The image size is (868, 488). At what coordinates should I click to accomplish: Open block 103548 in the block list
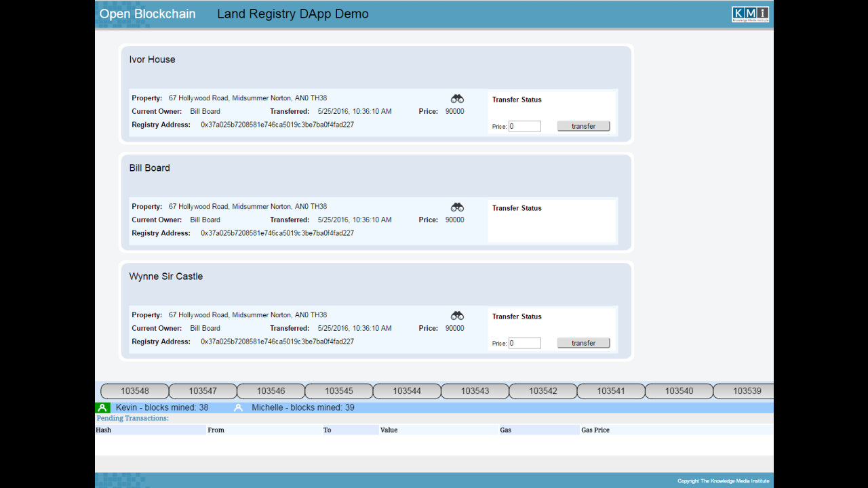[x=135, y=390]
